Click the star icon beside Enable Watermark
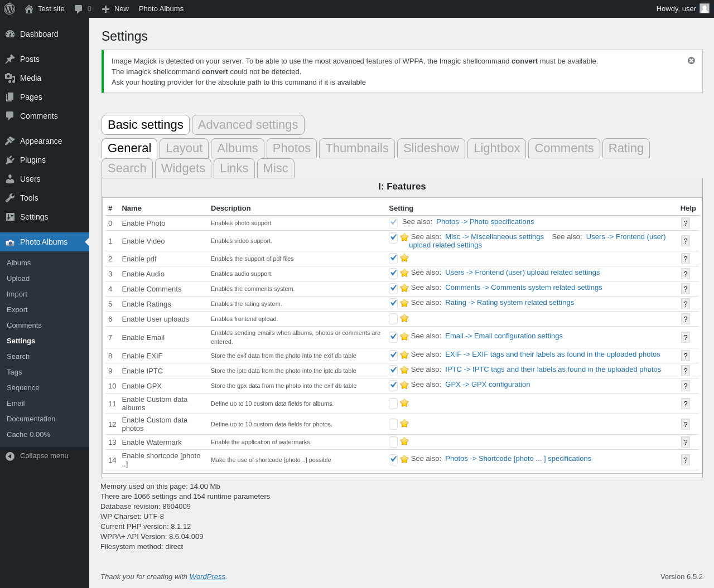Screen dimensions: 714x588 point(404,441)
